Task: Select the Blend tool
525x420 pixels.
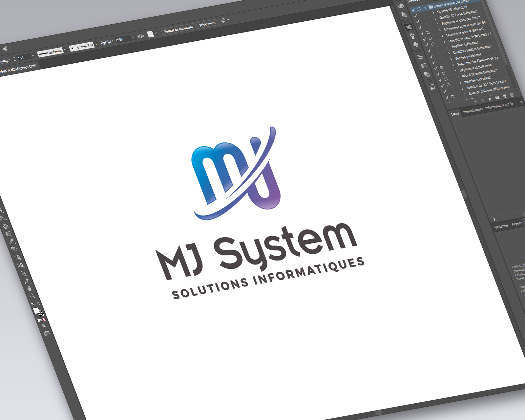Action: click(x=14, y=248)
